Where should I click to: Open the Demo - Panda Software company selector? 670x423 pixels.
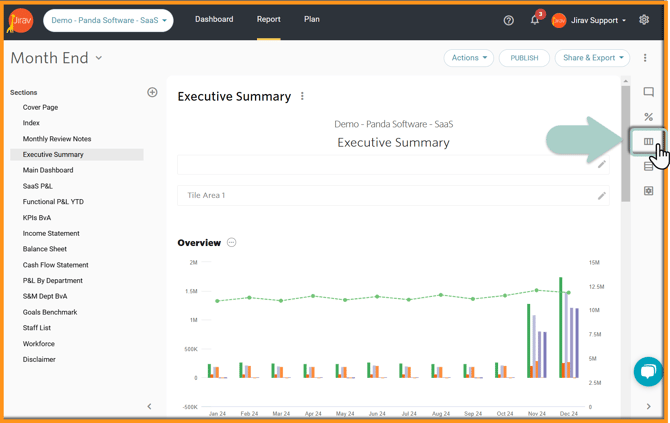click(108, 20)
